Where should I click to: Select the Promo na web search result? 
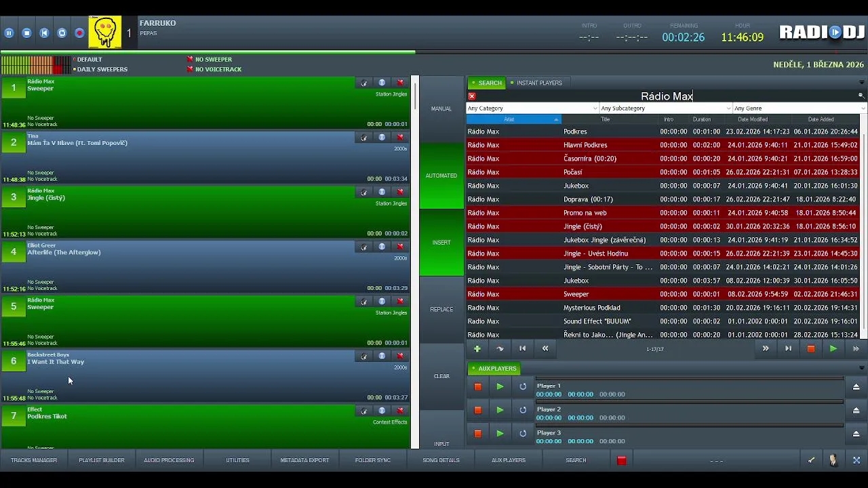click(x=663, y=213)
